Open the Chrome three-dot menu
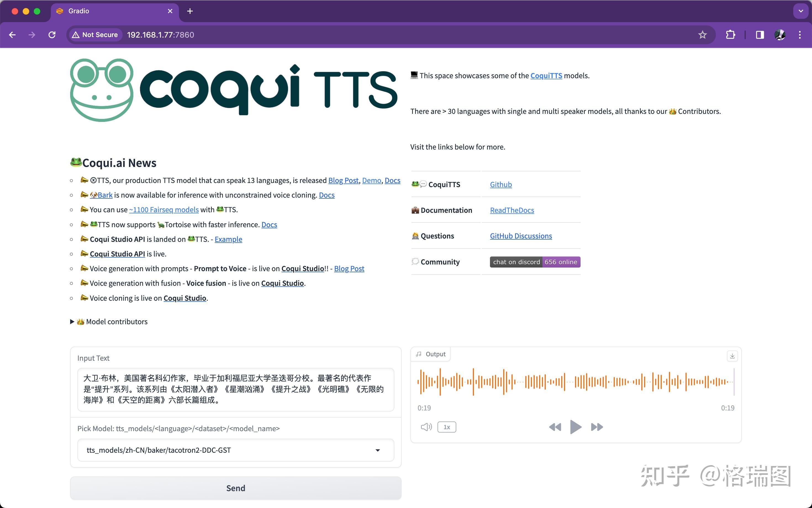 click(x=800, y=35)
